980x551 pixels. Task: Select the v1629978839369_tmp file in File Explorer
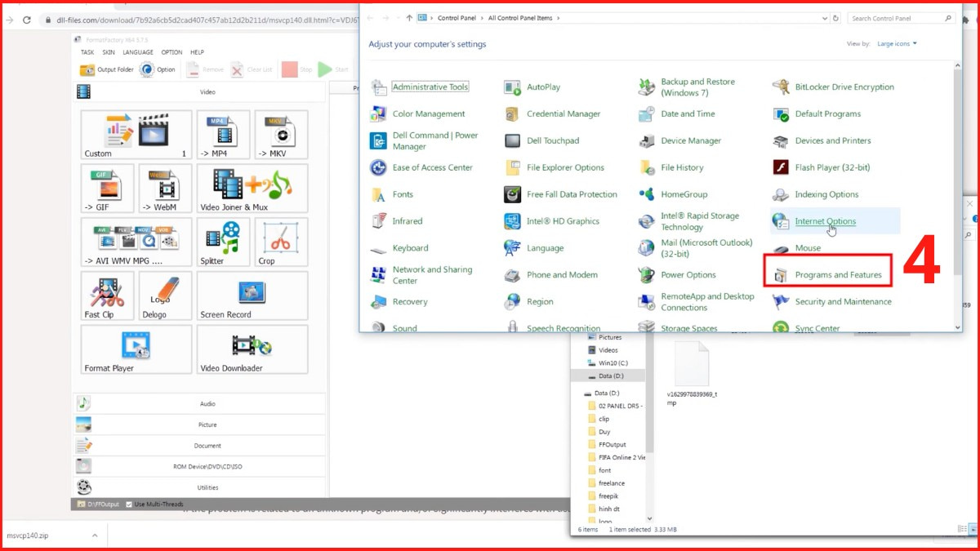(692, 375)
